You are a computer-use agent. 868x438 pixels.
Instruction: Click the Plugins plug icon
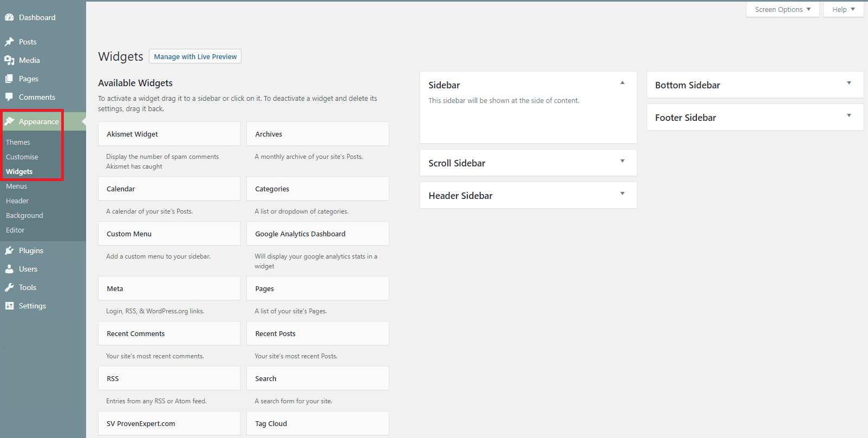pyautogui.click(x=9, y=250)
